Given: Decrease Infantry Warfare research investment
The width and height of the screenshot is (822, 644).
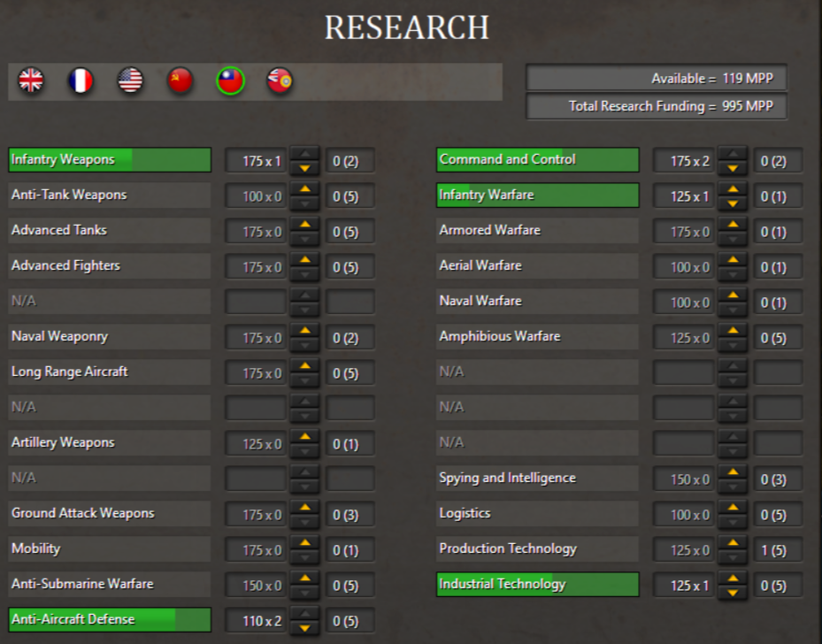Looking at the screenshot, I should [733, 203].
